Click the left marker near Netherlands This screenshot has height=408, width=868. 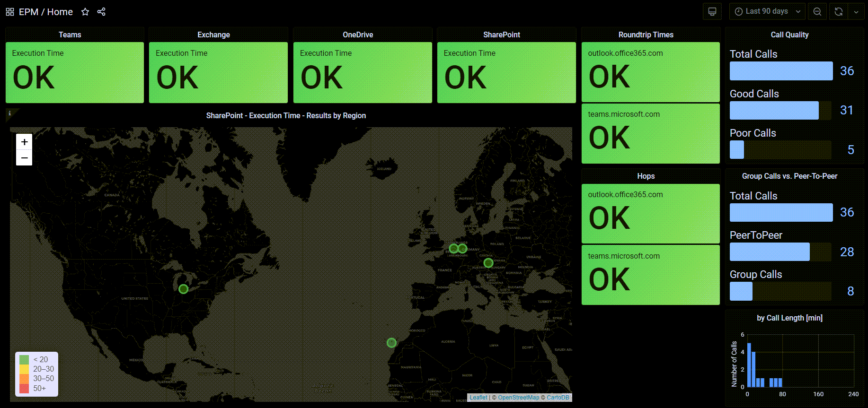[x=453, y=248]
